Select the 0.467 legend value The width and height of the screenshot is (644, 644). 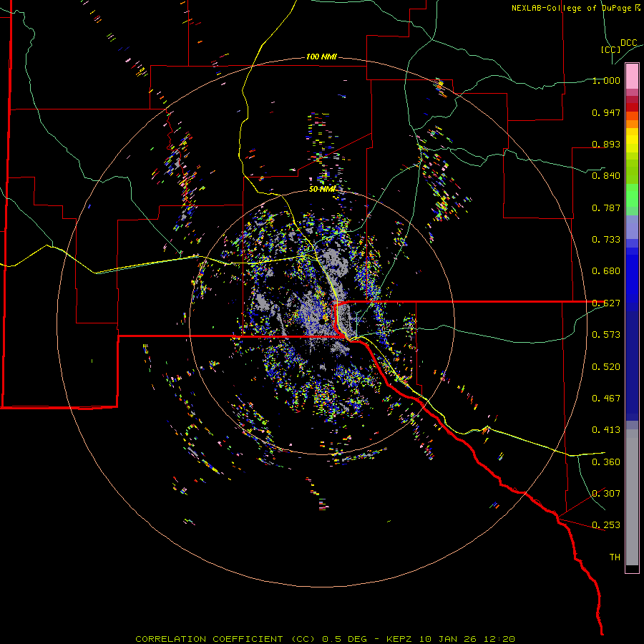click(x=606, y=399)
